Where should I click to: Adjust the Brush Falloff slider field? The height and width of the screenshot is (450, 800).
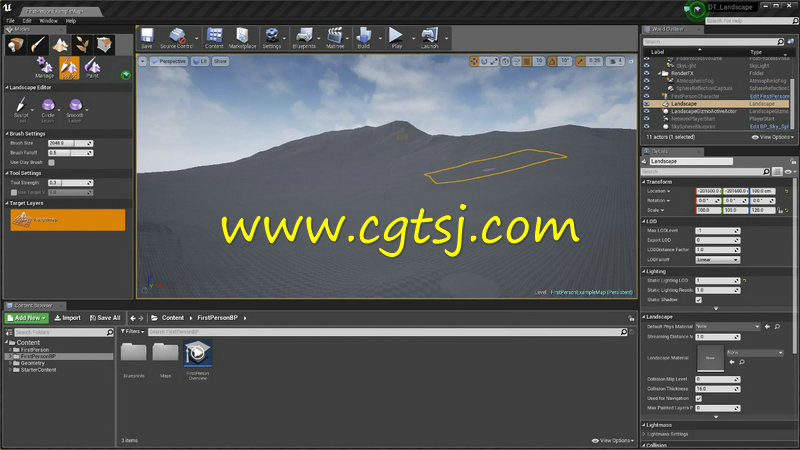tap(70, 153)
